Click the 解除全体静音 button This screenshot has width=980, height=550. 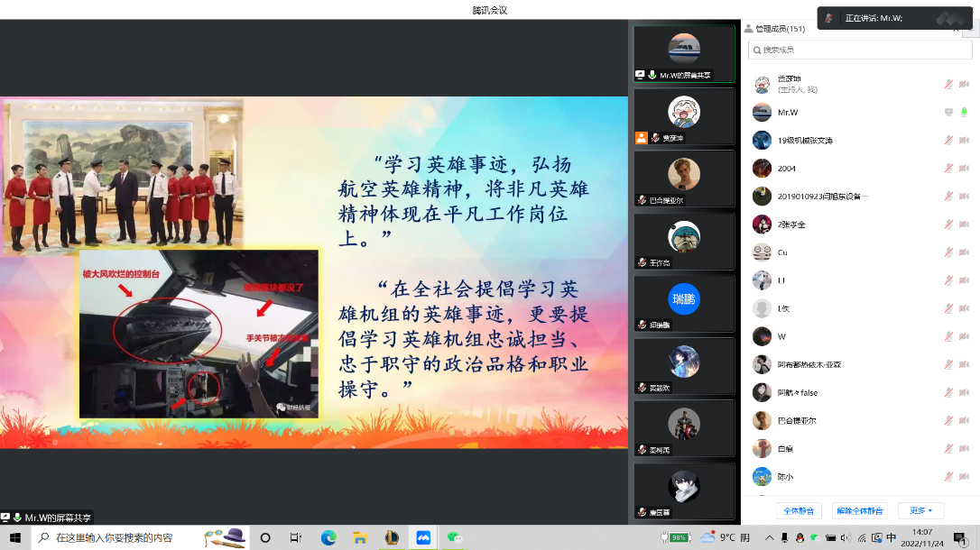pos(859,511)
